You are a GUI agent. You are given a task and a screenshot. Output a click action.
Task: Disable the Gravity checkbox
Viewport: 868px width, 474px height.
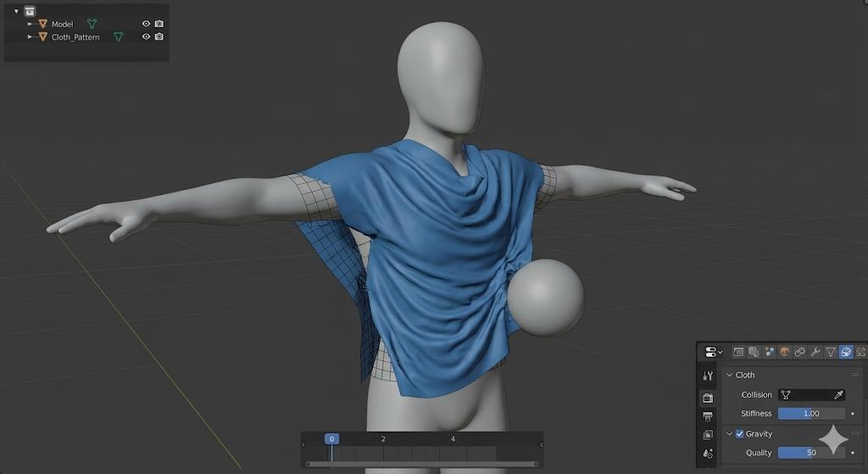click(x=739, y=434)
